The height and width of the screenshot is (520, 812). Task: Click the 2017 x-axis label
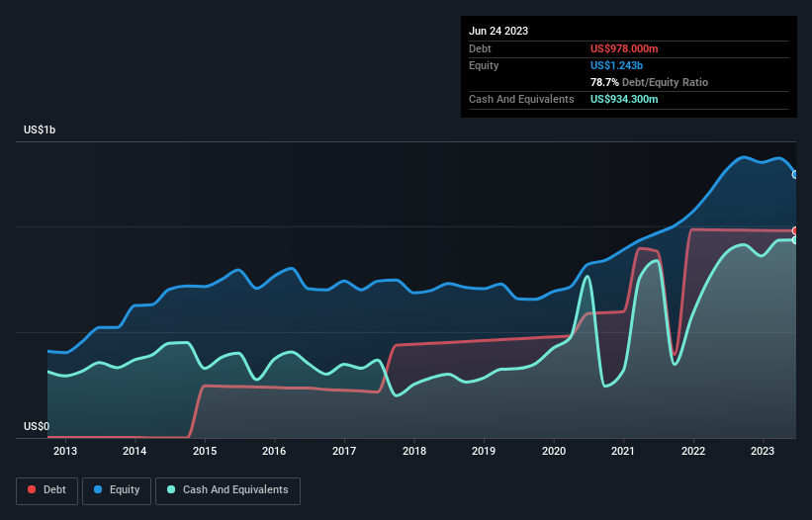point(344,451)
